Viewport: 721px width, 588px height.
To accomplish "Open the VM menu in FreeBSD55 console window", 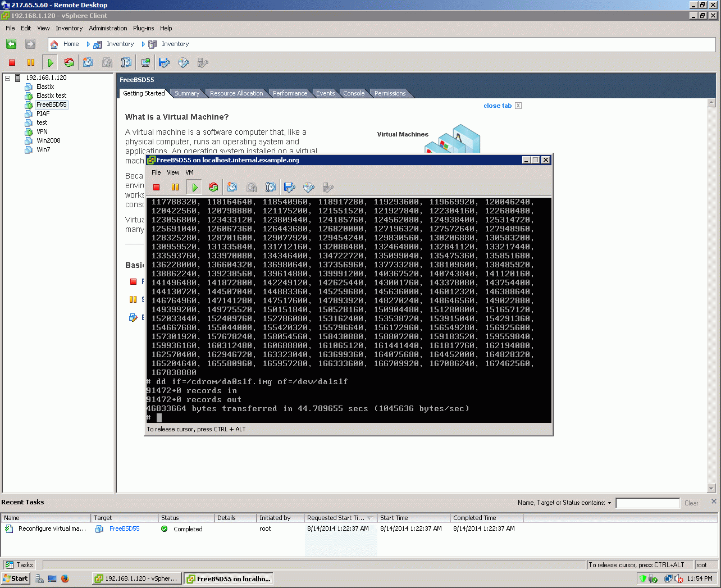I will pyautogui.click(x=189, y=172).
